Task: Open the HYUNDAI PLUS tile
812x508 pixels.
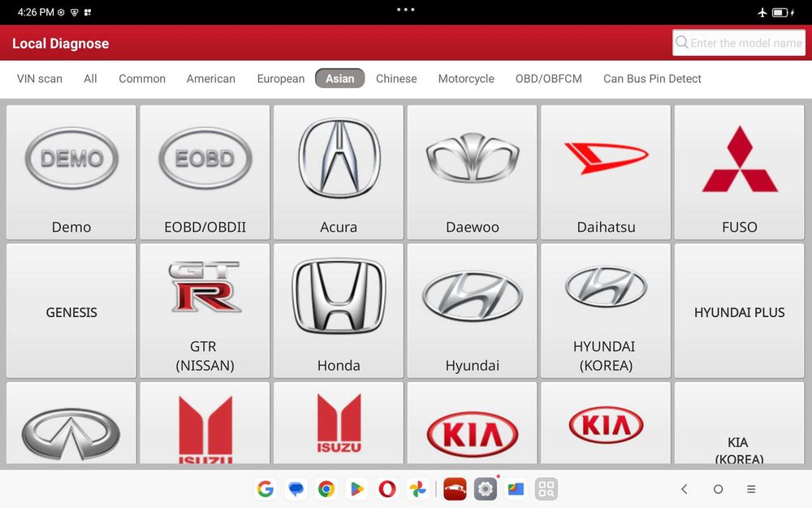Action: [x=740, y=311]
